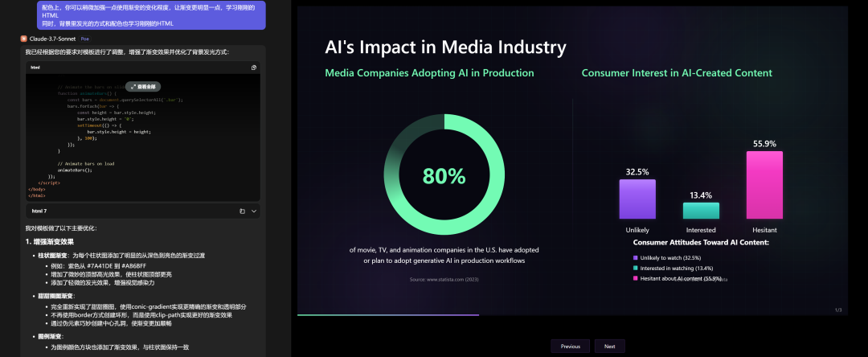Click the 1/3 slide counter
The image size is (868, 357).
838,310
